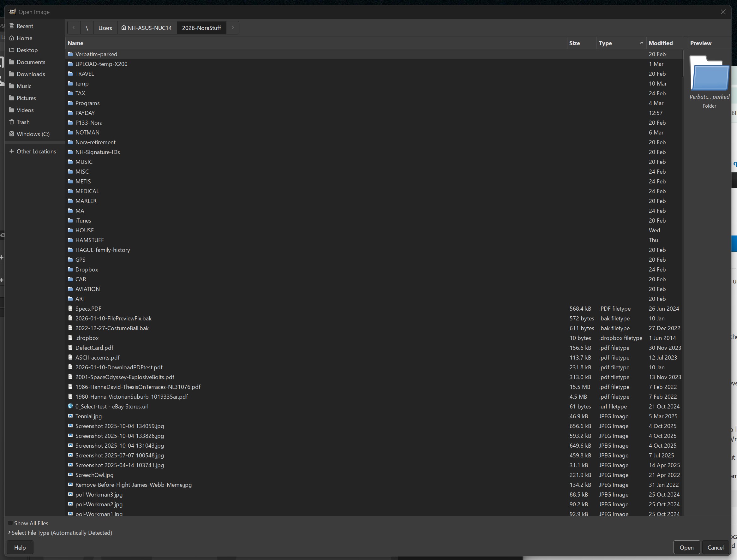The width and height of the screenshot is (737, 560).
Task: Add Other Locations via plus icon
Action: click(12, 151)
